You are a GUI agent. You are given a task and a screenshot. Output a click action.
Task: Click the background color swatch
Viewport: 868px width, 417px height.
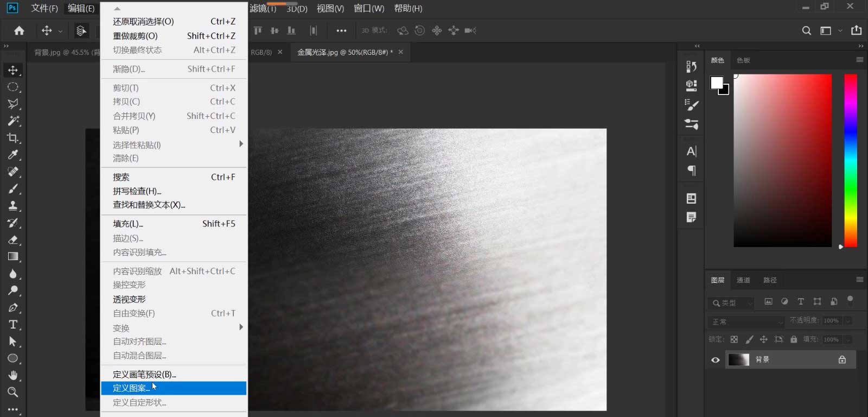point(725,91)
